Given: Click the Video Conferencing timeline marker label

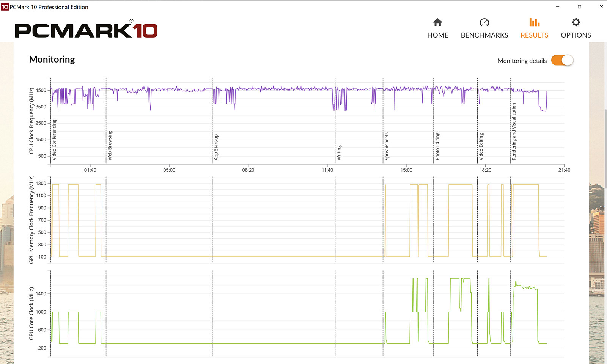Looking at the screenshot, I should click(54, 140).
